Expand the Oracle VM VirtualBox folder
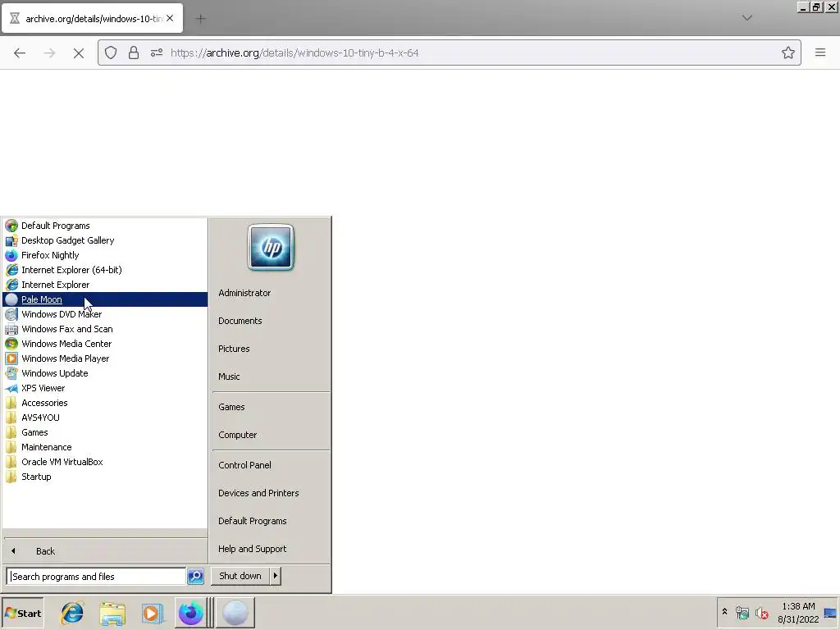 pyautogui.click(x=105, y=462)
